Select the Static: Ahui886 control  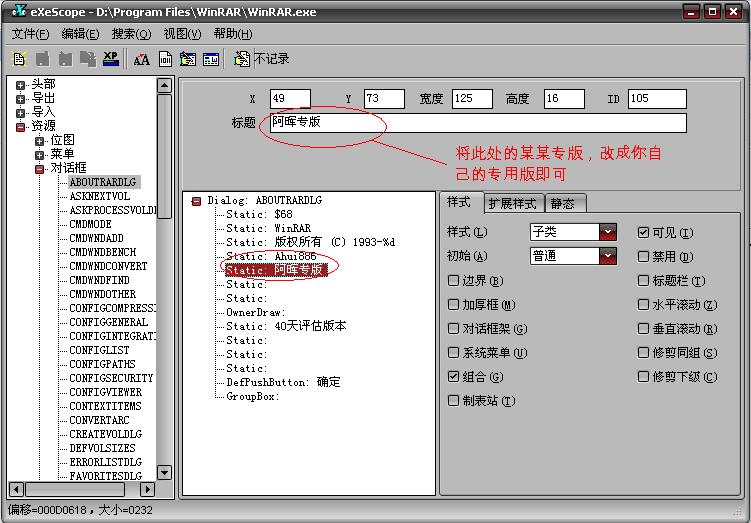pos(271,256)
